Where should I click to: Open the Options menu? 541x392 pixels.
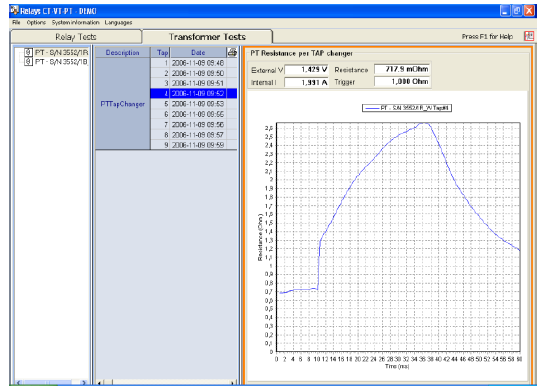click(36, 22)
